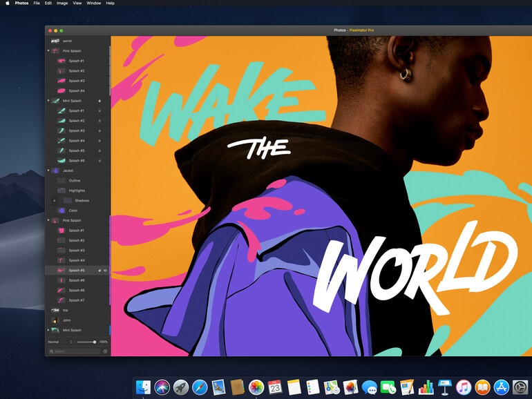Open the Mail stamp icon in Dock
This screenshot has height=399, width=532.
(x=218, y=387)
